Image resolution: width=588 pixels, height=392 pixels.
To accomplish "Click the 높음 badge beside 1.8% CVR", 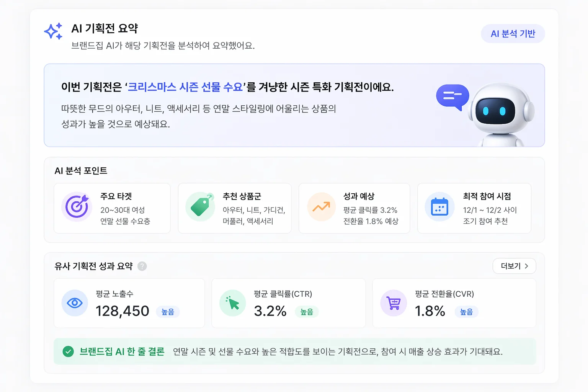I will [x=466, y=312].
